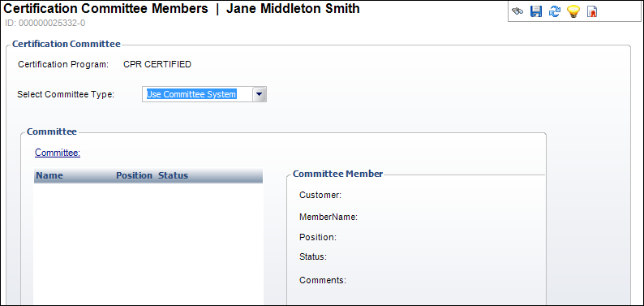
Task: Click the Jane Middleton Smith page title
Action: [293, 9]
